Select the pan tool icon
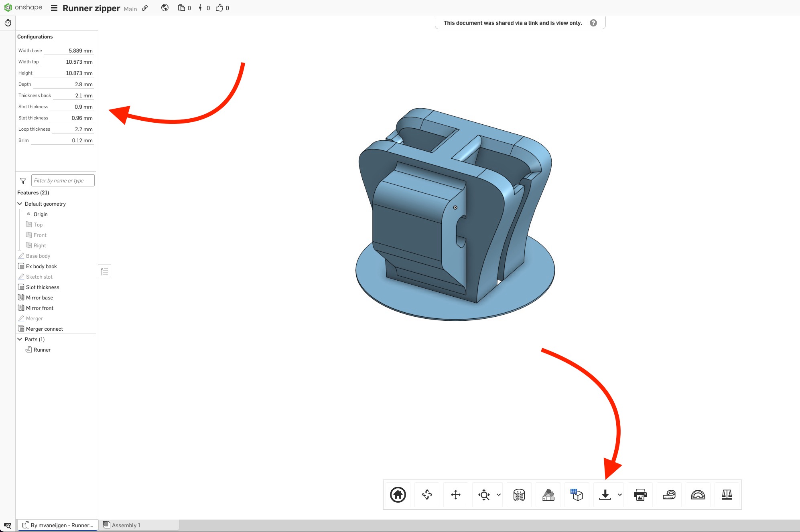 click(456, 495)
